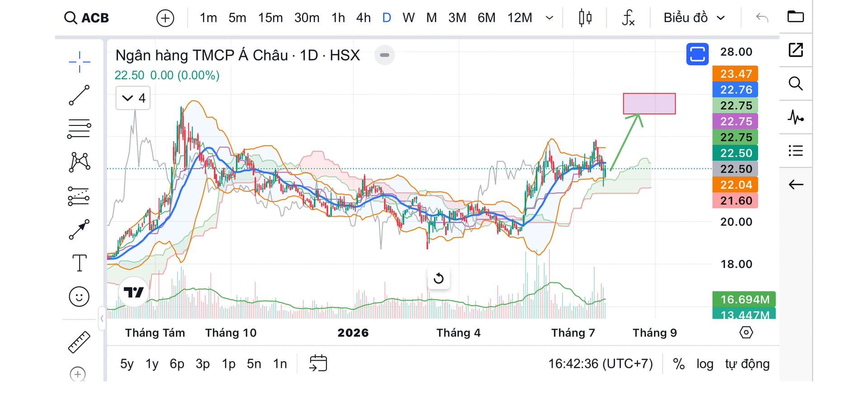The image size is (868, 401).
Task: Switch to the 30m timeframe
Action: pos(307,18)
